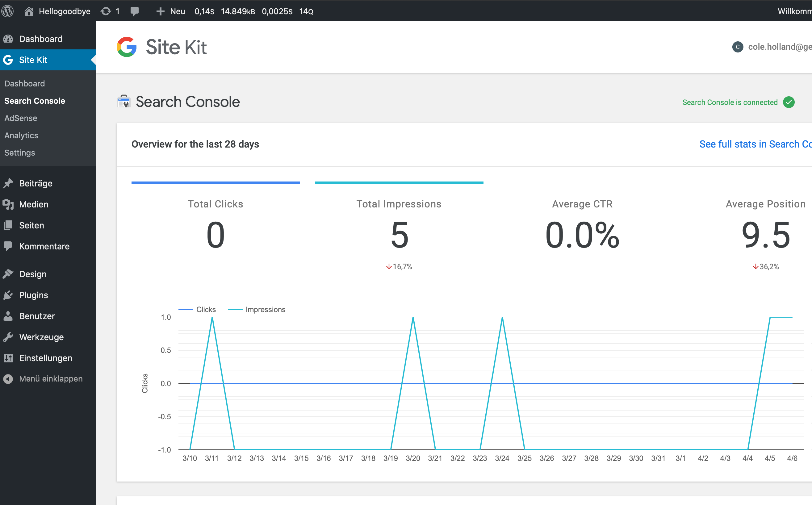Open See full stats in Search Console link
Screen dimensions: 812x505
(x=755, y=144)
